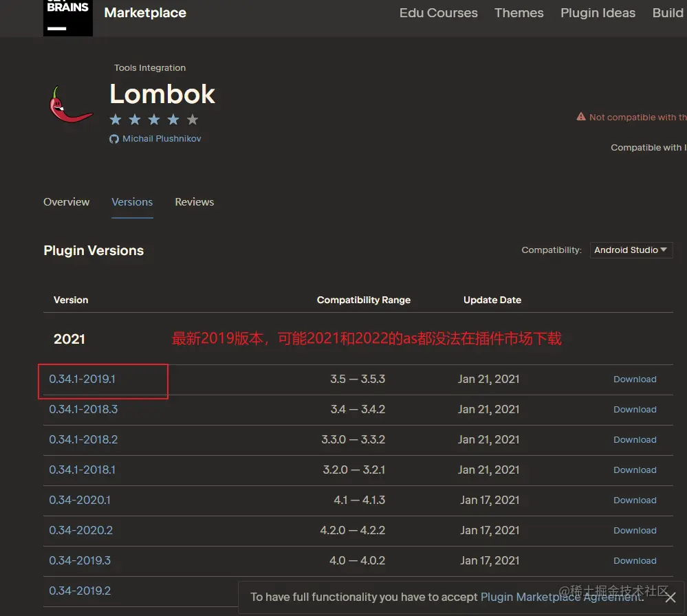Download version 0.34.1-2018.2
The image size is (687, 616).
(635, 440)
